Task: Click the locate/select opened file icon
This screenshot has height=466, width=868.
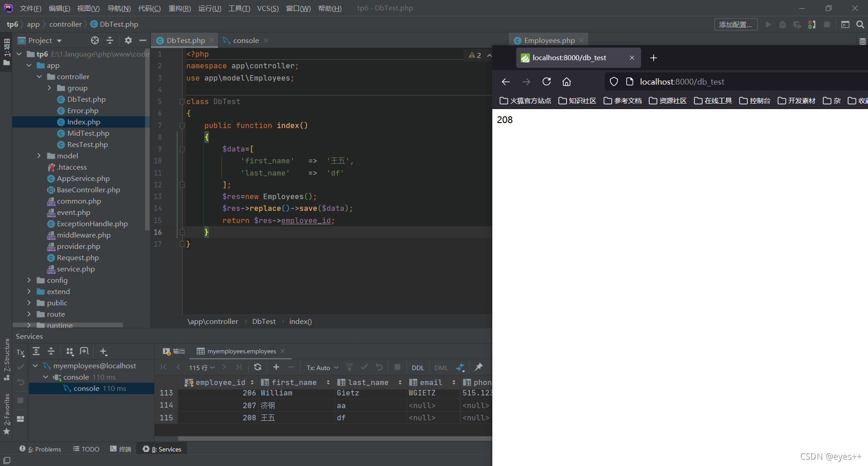Action: pos(95,40)
